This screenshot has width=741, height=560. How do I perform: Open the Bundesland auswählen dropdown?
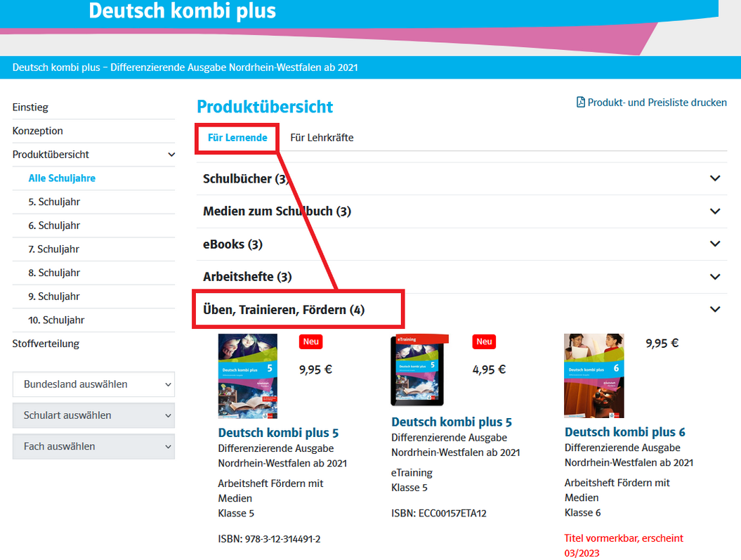point(93,384)
